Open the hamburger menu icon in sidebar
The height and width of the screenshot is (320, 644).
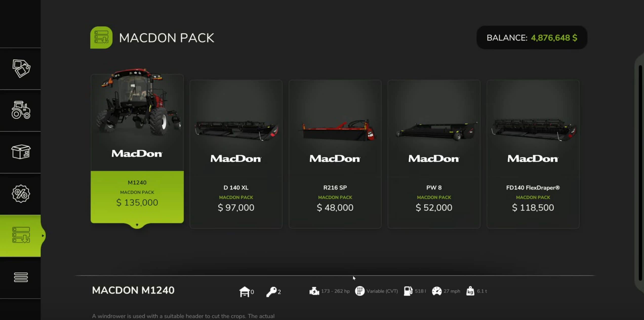(21, 277)
